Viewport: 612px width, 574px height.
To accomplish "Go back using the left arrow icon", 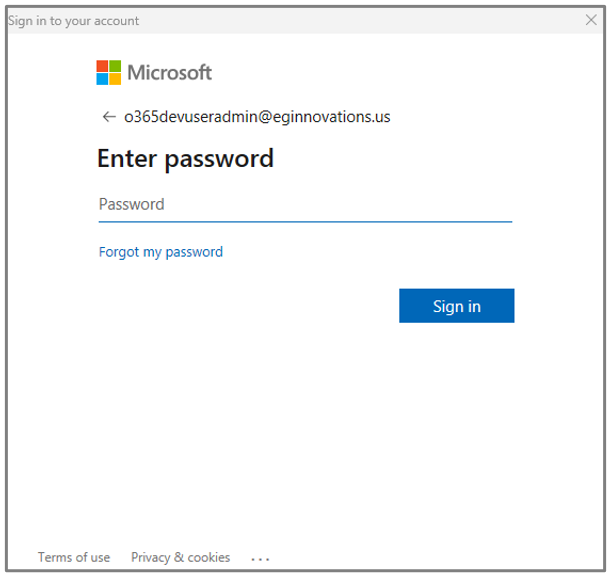I will pos(109,116).
